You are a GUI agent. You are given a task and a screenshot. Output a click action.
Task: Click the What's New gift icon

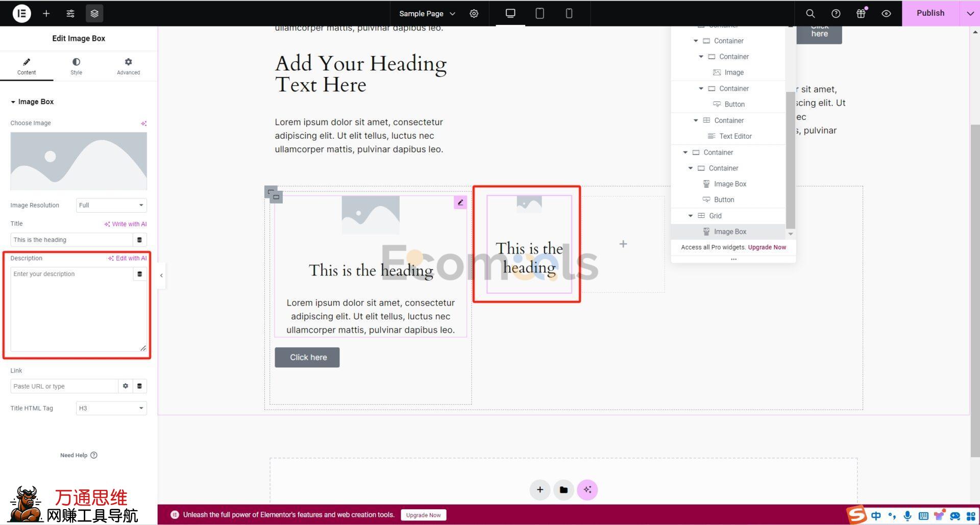click(861, 13)
